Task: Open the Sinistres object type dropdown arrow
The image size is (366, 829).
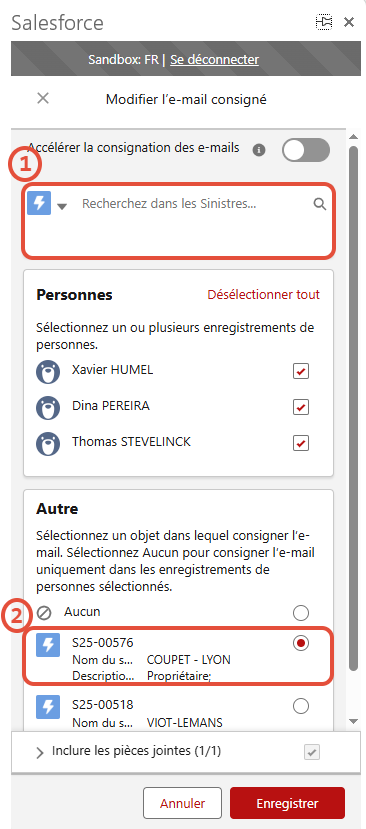Action: [62, 207]
